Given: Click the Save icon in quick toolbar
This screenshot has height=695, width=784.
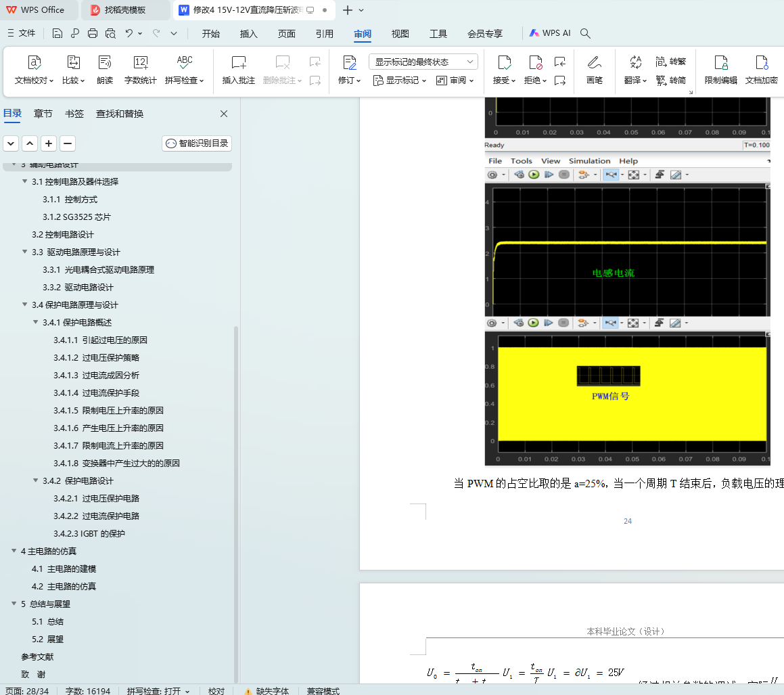Looking at the screenshot, I should click(57, 34).
